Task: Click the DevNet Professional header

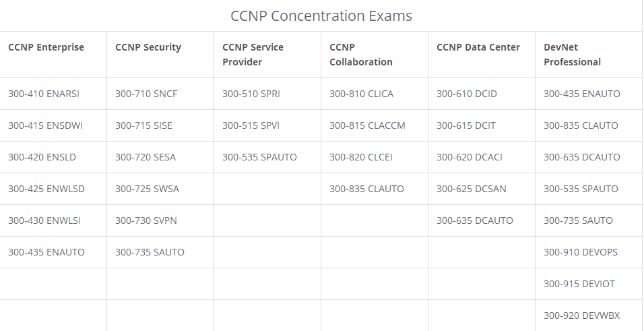Action: pos(572,55)
